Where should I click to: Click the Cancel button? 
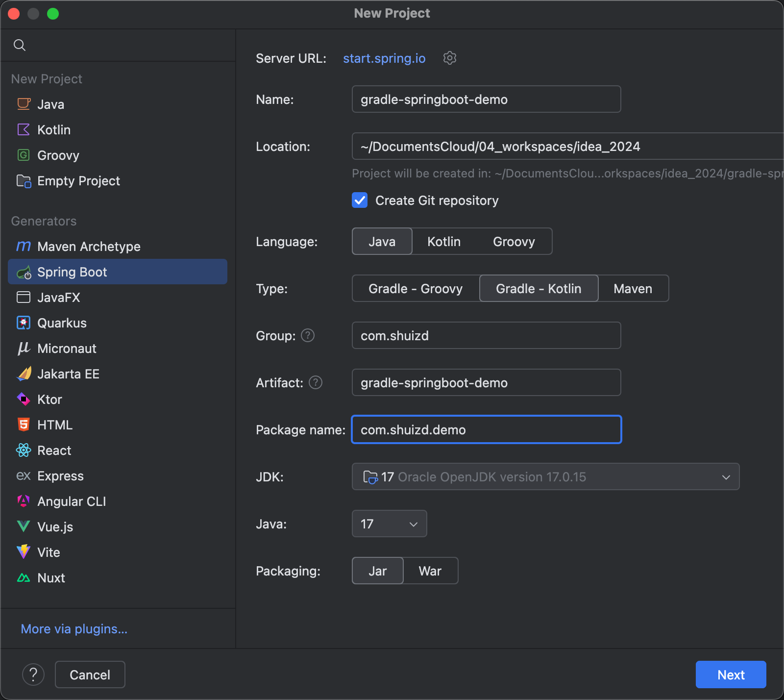click(90, 675)
